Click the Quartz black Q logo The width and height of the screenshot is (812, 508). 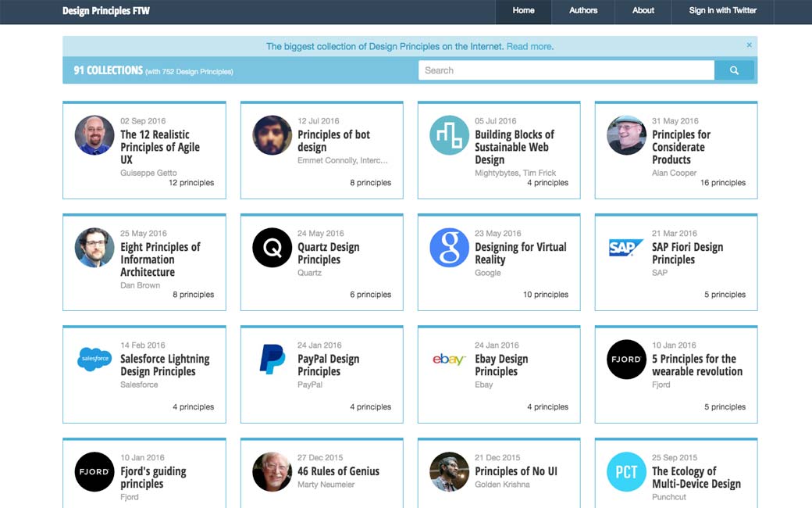coord(272,248)
